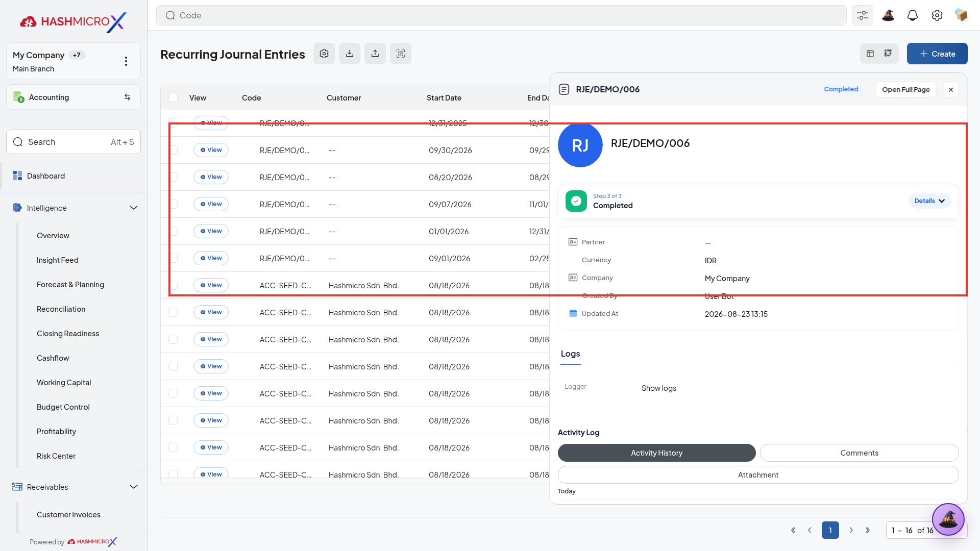Click the download icon in the page header
Viewport: 980px width, 551px height.
coord(350,54)
